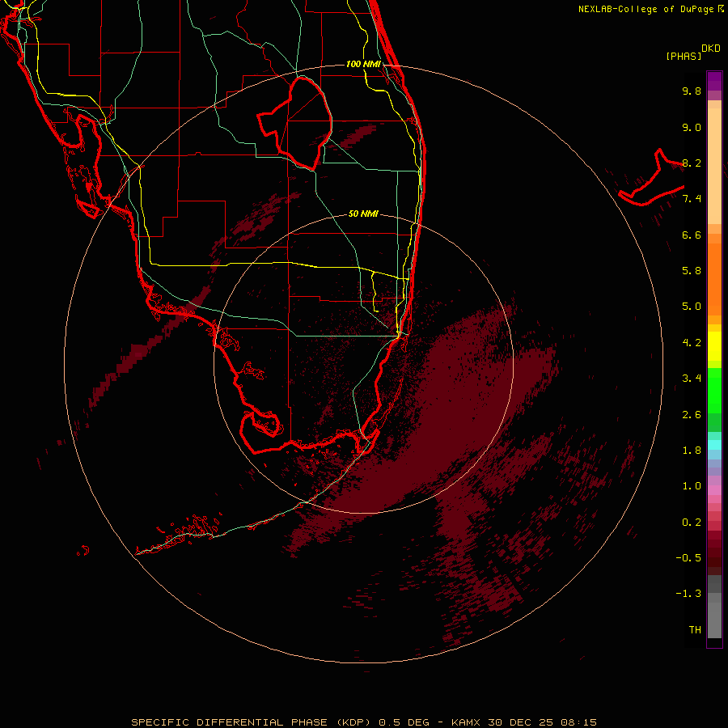The image size is (728, 728).
Task: Click the Lake Okeechobee outline on the map
Action: pos(294,123)
